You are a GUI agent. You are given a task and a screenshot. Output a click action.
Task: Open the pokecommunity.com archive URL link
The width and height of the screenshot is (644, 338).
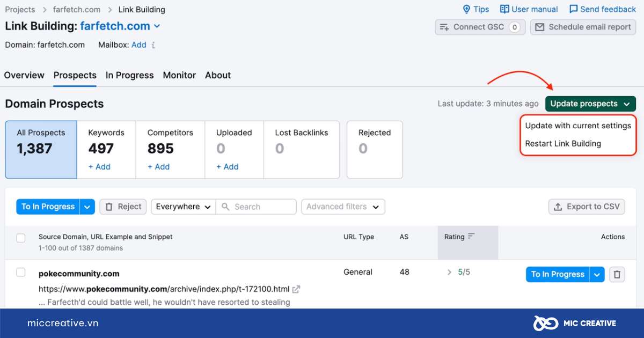coord(164,289)
